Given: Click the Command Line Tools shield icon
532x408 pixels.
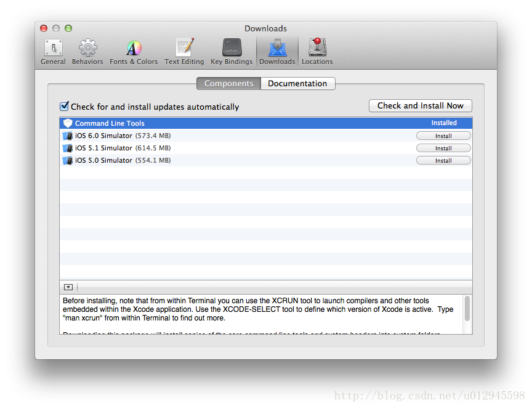Looking at the screenshot, I should [68, 123].
